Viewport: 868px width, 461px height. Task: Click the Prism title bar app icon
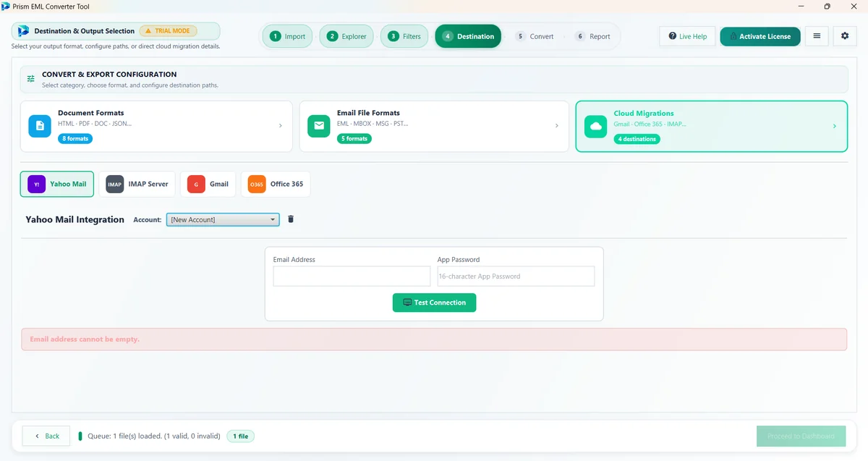coord(6,6)
